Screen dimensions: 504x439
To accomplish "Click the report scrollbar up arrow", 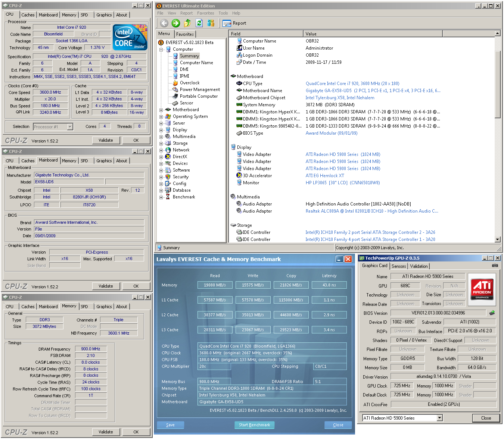I will pos(497,33).
